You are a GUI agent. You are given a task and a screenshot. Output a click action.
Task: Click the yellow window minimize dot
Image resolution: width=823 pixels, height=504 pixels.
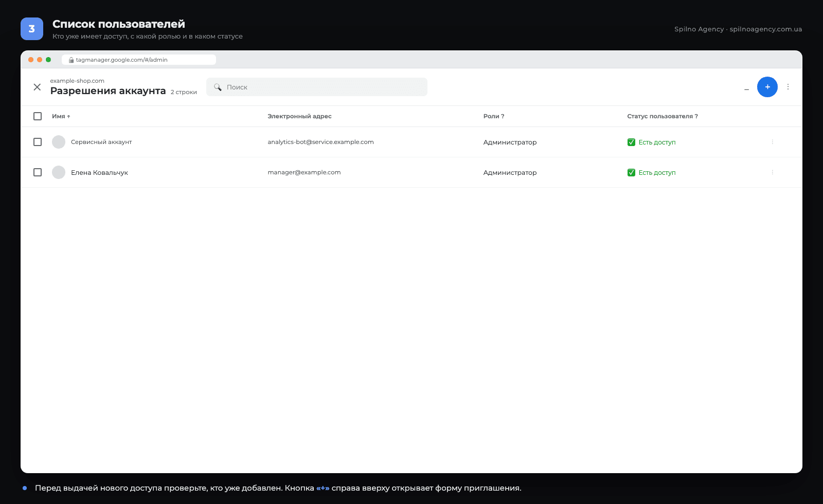(x=40, y=60)
